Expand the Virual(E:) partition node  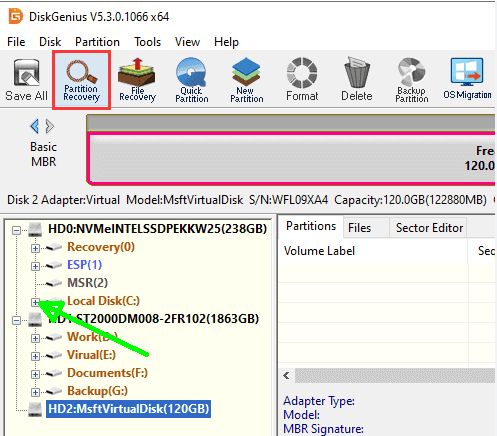tap(35, 356)
